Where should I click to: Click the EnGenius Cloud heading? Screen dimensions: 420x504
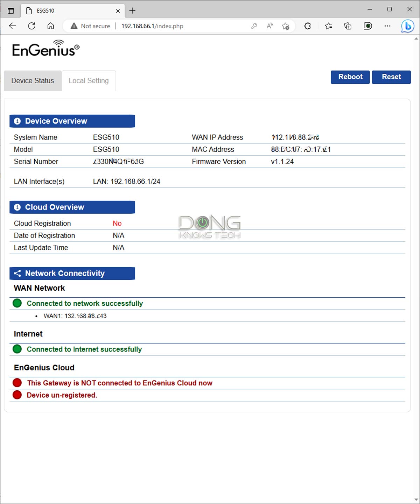tap(44, 368)
